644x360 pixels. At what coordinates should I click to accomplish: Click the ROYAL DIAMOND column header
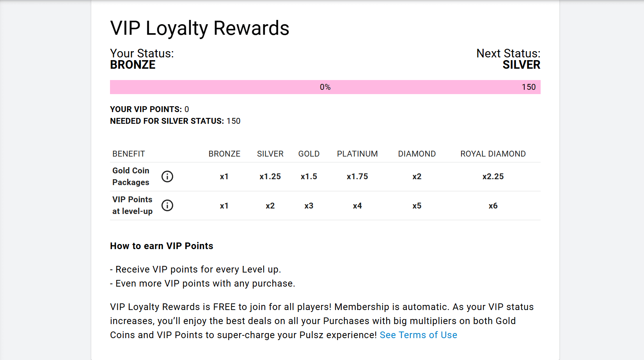(x=493, y=154)
